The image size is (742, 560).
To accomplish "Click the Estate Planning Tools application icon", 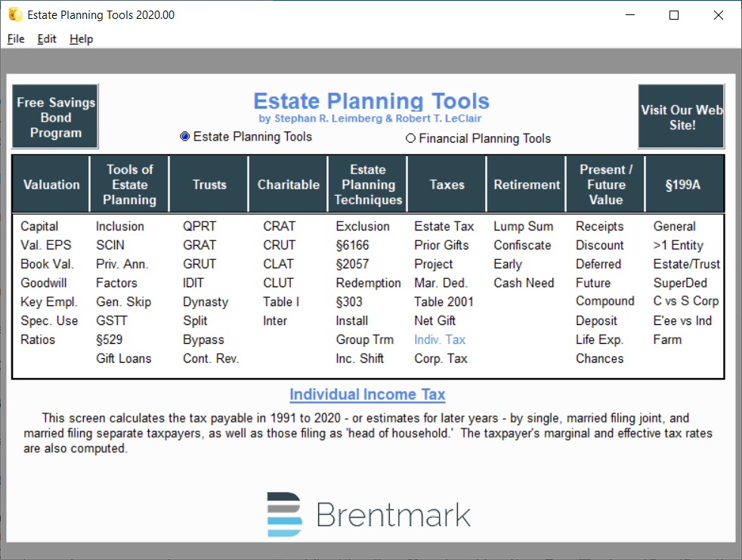I will 15,14.
